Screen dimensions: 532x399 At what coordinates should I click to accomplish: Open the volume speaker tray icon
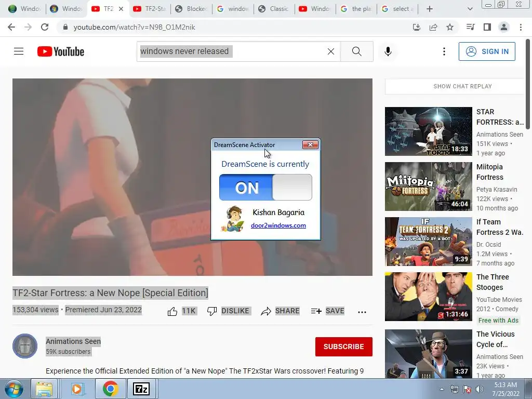(x=480, y=389)
